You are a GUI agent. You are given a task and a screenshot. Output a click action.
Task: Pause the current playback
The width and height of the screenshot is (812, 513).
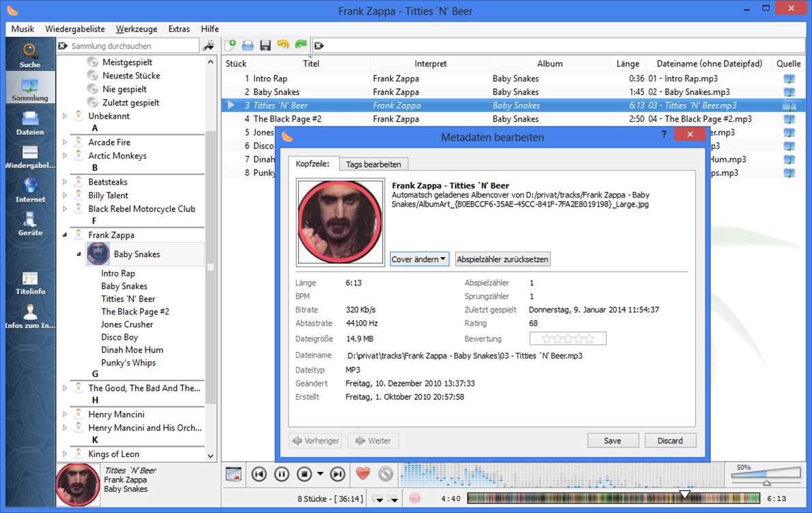(x=282, y=474)
